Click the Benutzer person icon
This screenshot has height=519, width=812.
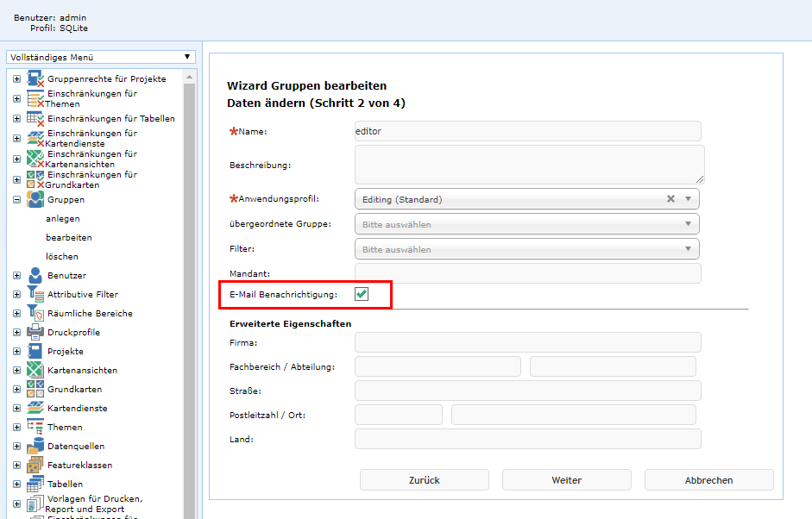click(x=35, y=276)
